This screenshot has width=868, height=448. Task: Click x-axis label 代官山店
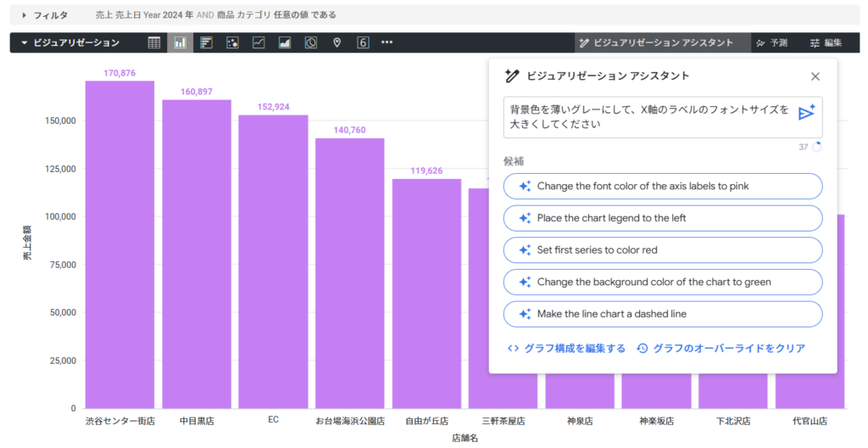810,422
